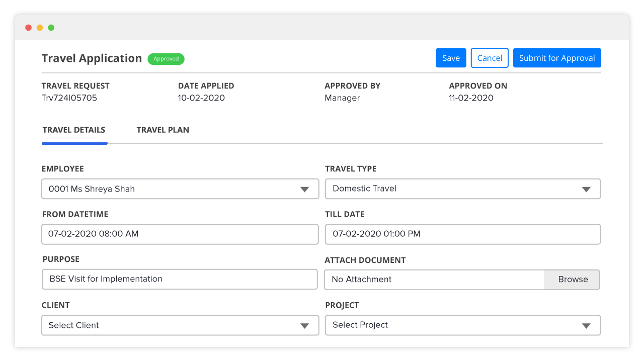This screenshot has width=644, height=362.
Task: Click the green Approved status badge
Action: (166, 59)
